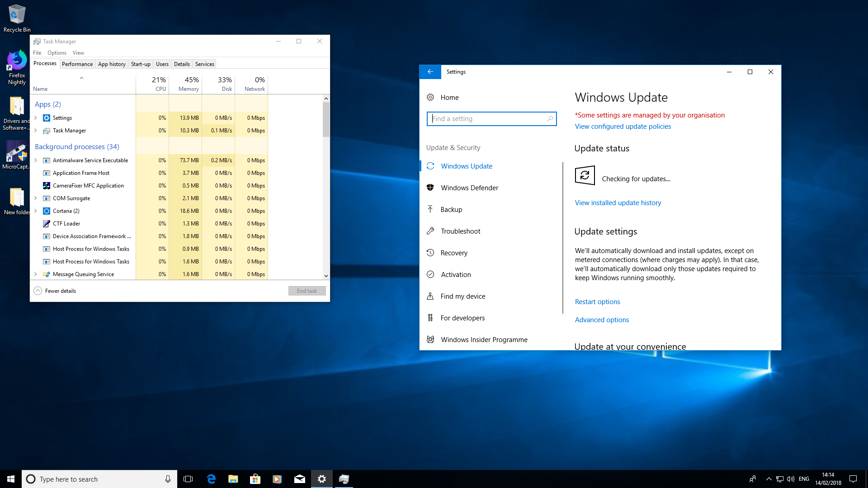The image size is (868, 488).
Task: Click the volume speaker icon in system tray
Action: 791,479
